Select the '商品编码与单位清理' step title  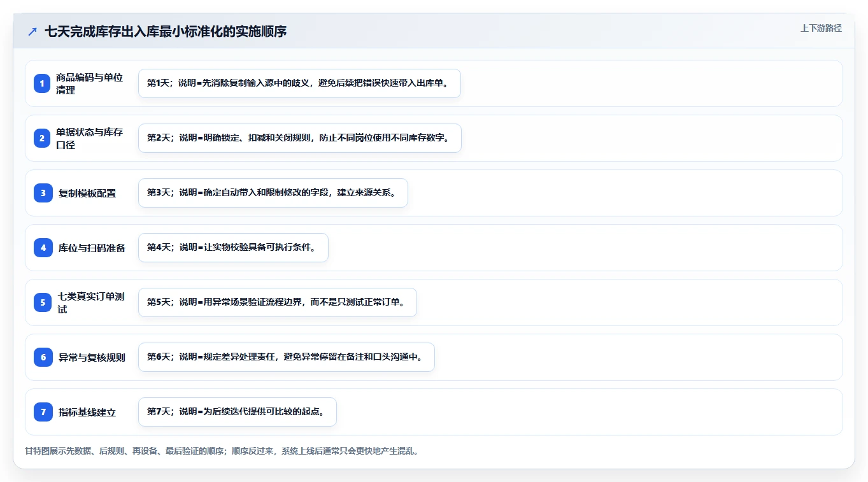[89, 83]
